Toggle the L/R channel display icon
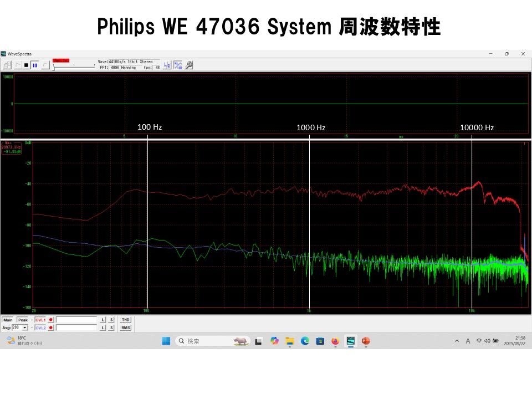The height and width of the screenshot is (399, 532). (x=166, y=65)
